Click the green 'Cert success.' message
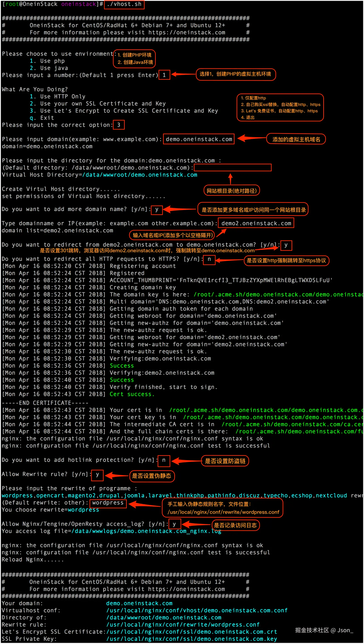This screenshot has width=364, height=644. click(x=132, y=394)
